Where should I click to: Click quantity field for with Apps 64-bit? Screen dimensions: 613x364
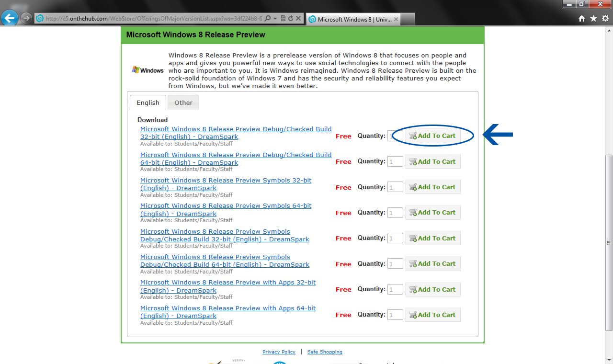pyautogui.click(x=395, y=315)
